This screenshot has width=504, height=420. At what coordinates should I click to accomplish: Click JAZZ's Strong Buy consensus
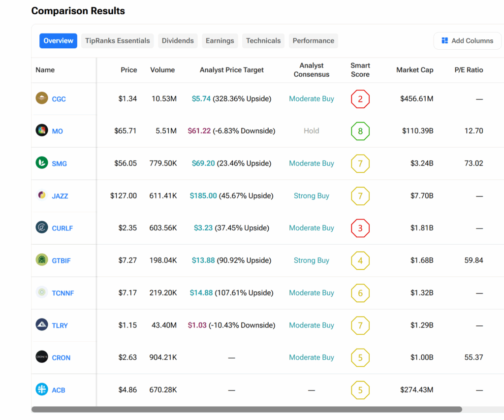(x=312, y=195)
